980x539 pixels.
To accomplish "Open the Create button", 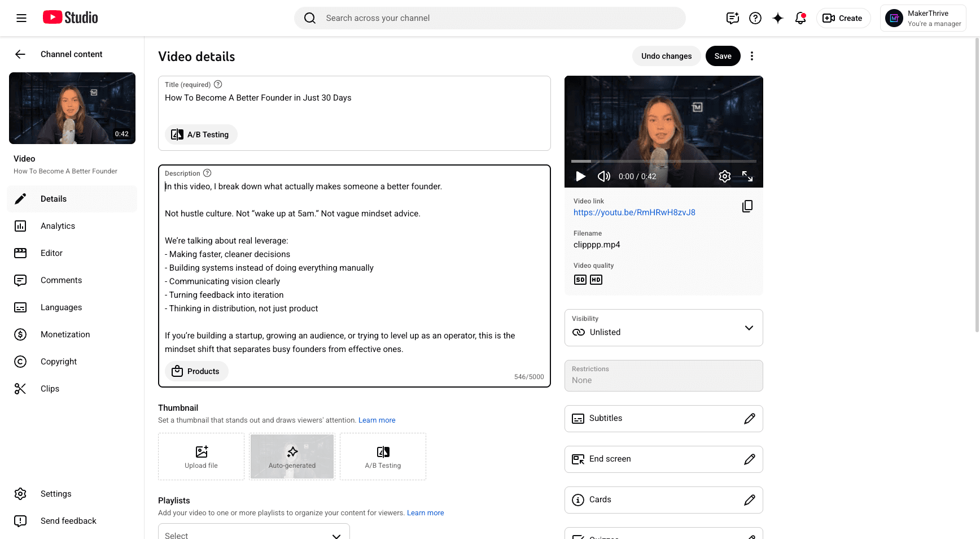I will pos(843,18).
